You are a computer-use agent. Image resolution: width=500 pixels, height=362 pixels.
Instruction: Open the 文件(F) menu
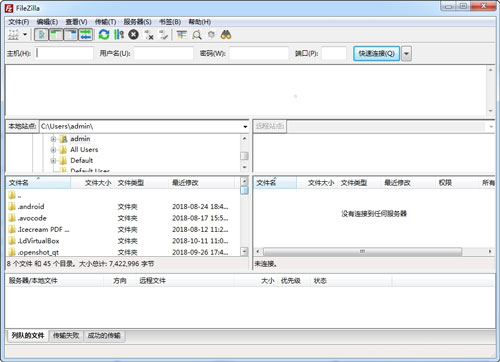(19, 22)
